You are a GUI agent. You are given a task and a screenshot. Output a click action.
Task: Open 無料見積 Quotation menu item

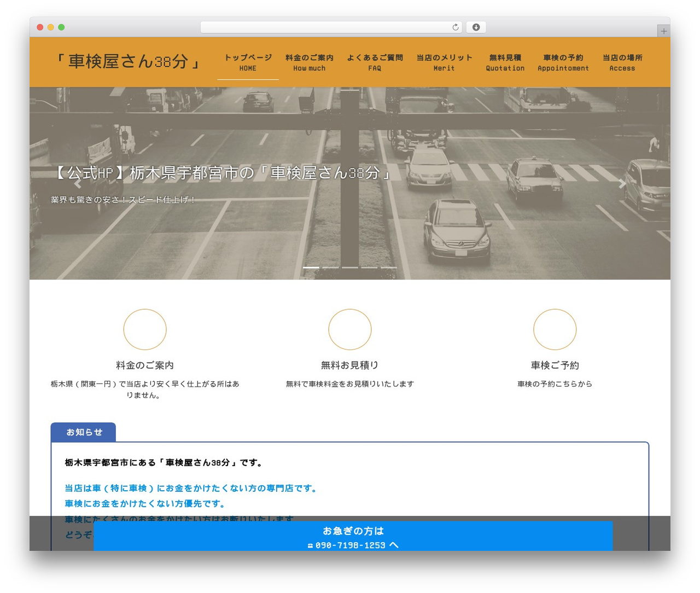505,62
